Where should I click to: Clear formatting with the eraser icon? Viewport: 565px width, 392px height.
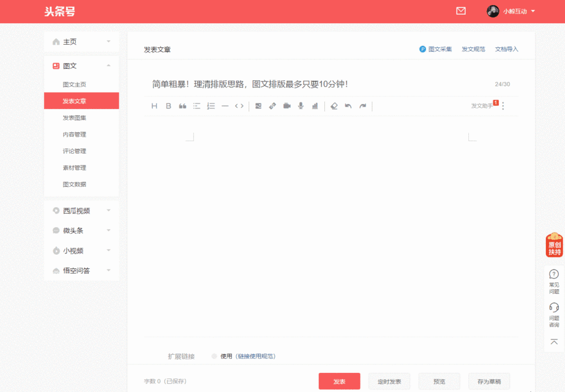pyautogui.click(x=334, y=106)
